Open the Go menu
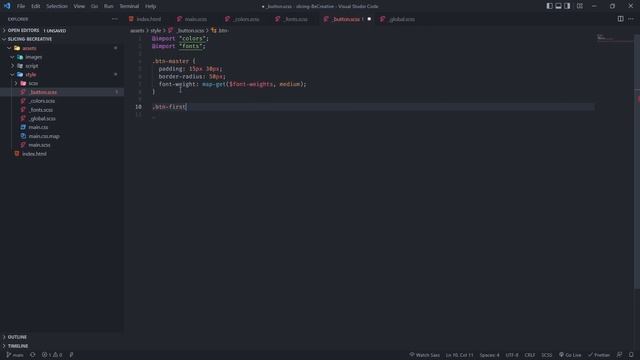 [94, 6]
